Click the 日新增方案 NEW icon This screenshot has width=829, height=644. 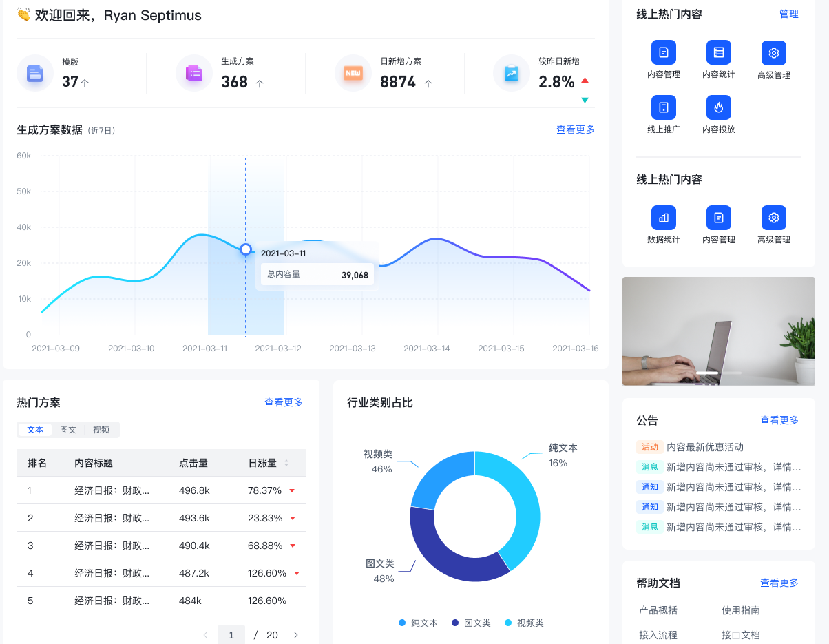tap(353, 73)
